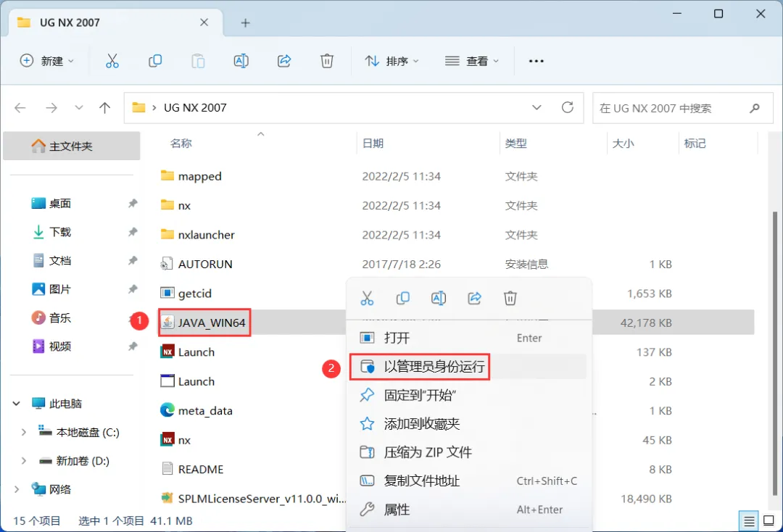Switch to large thumbnails view in status bar
Image resolution: width=783 pixels, height=532 pixels.
pyautogui.click(x=769, y=522)
